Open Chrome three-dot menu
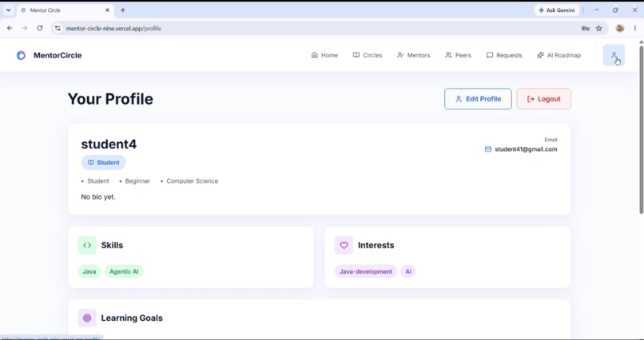This screenshot has width=644, height=340. [x=634, y=28]
